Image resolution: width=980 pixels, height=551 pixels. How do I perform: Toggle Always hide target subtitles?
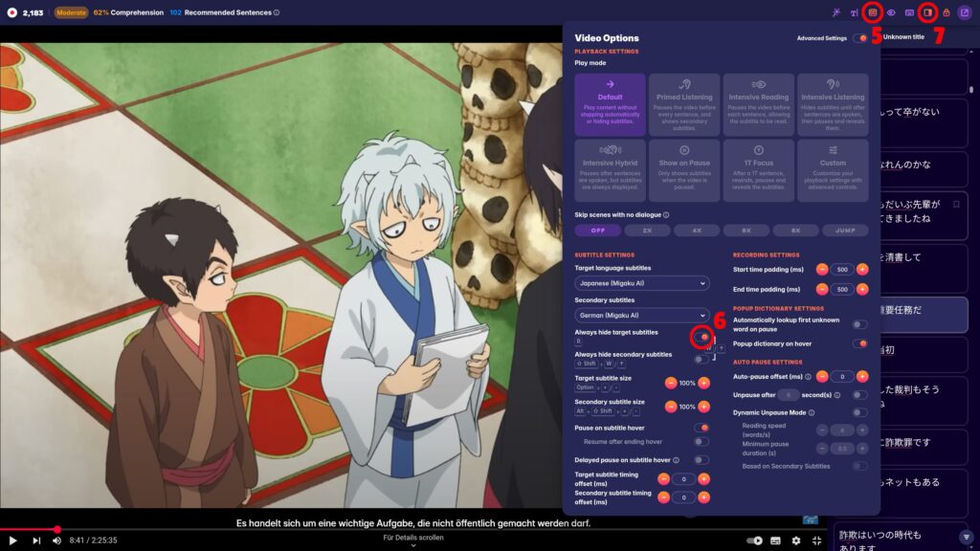702,338
